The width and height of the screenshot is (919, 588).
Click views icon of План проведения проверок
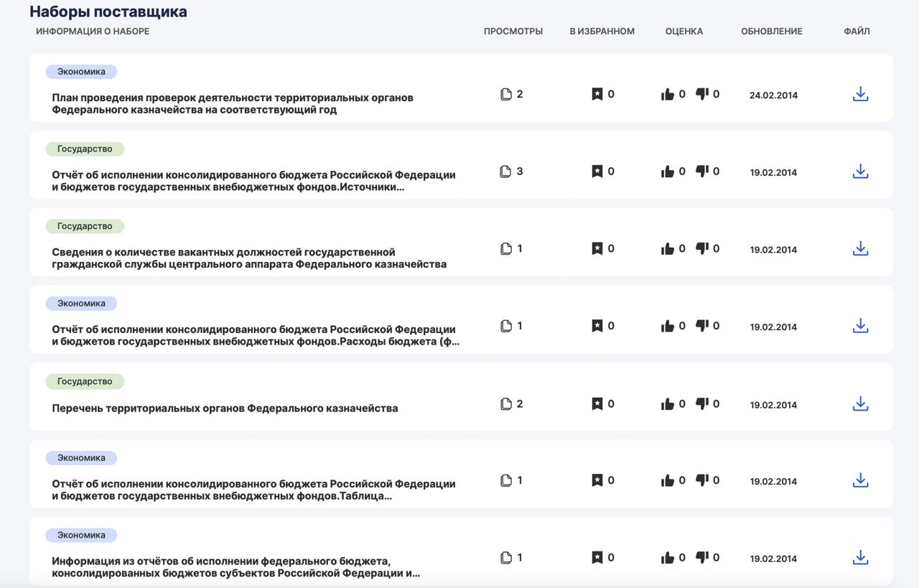506,94
